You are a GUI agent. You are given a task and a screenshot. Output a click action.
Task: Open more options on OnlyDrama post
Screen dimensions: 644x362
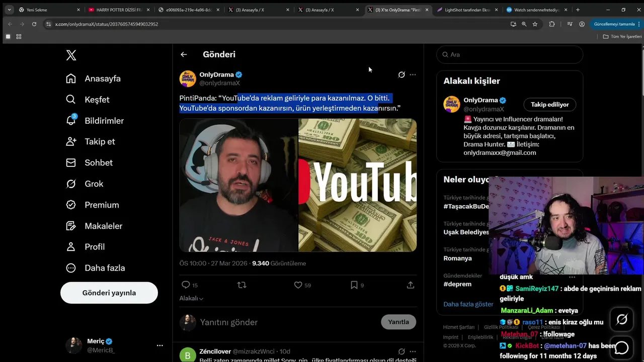click(413, 74)
